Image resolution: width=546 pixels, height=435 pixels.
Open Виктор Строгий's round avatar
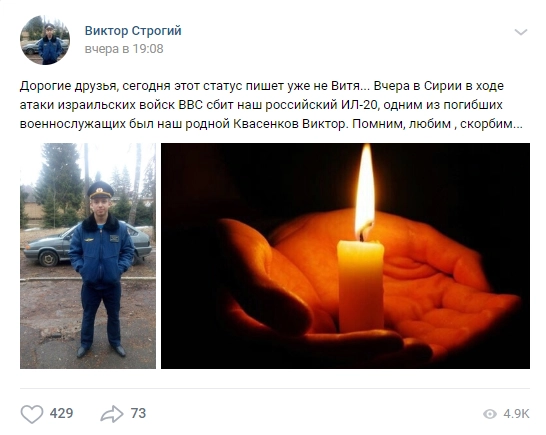pyautogui.click(x=45, y=40)
